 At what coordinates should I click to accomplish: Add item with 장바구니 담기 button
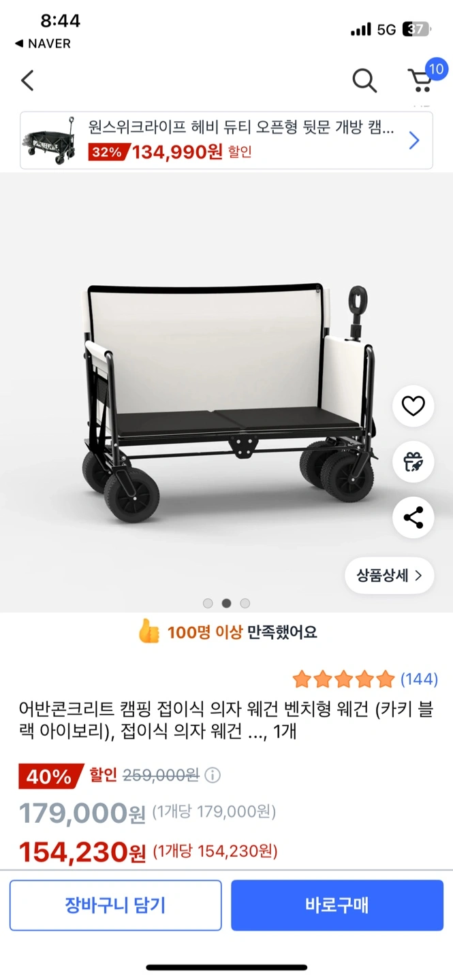tap(116, 905)
